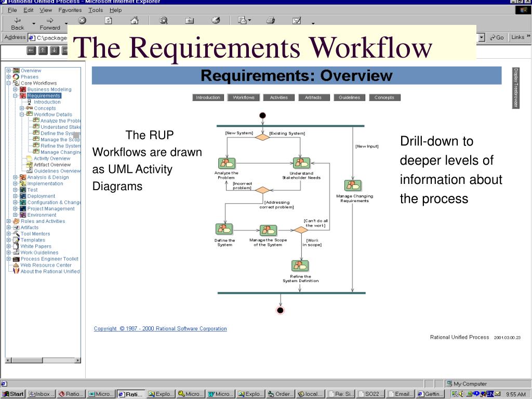532x399 pixels.
Task: Select Project Management in the tree
Action: coord(51,209)
